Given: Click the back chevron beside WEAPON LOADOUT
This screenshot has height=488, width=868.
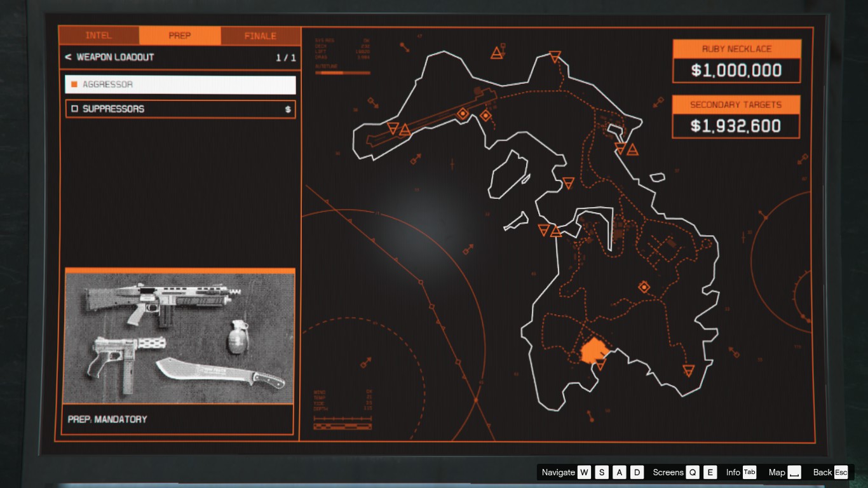Looking at the screenshot, I should (68, 57).
